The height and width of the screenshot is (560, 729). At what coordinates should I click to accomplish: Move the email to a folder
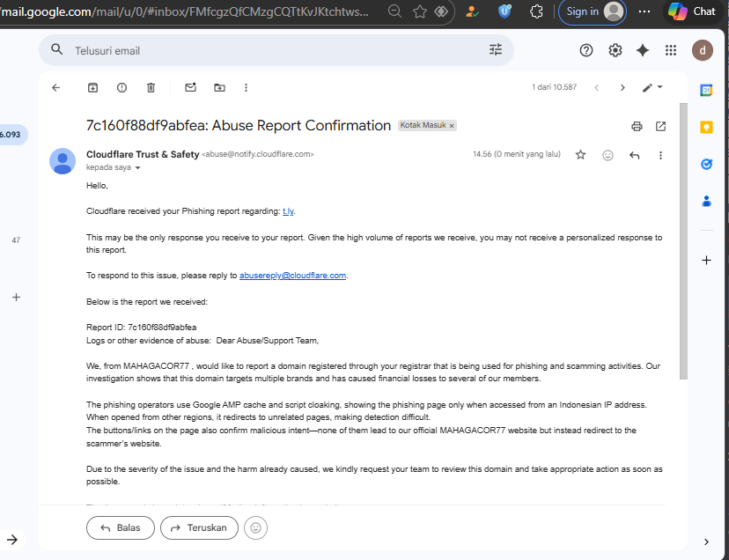219,87
